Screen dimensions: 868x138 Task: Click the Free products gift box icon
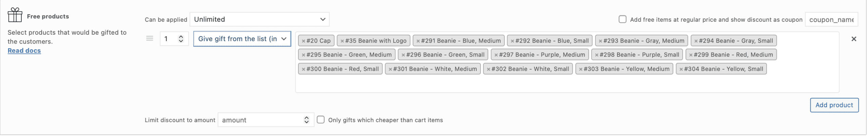point(15,15)
